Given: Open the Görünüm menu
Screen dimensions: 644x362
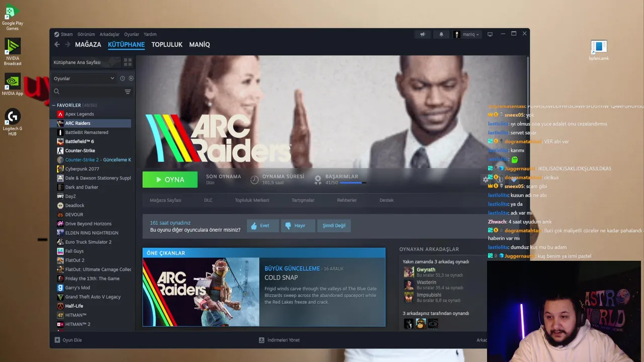Looking at the screenshot, I should point(86,34).
